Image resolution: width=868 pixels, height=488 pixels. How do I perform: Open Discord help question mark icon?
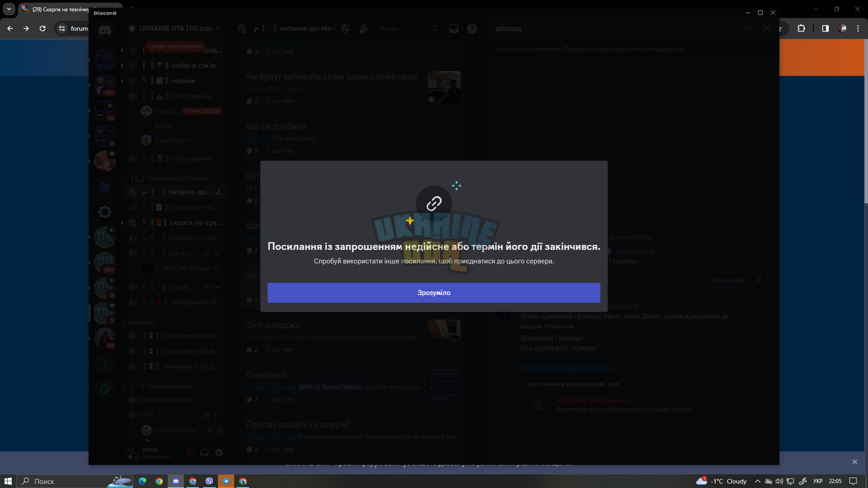pyautogui.click(x=472, y=28)
